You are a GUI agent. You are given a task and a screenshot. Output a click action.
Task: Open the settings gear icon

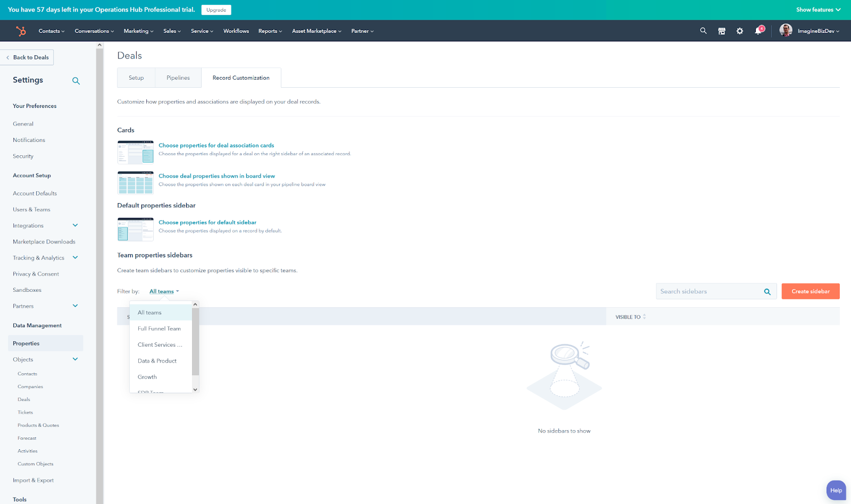click(x=740, y=31)
